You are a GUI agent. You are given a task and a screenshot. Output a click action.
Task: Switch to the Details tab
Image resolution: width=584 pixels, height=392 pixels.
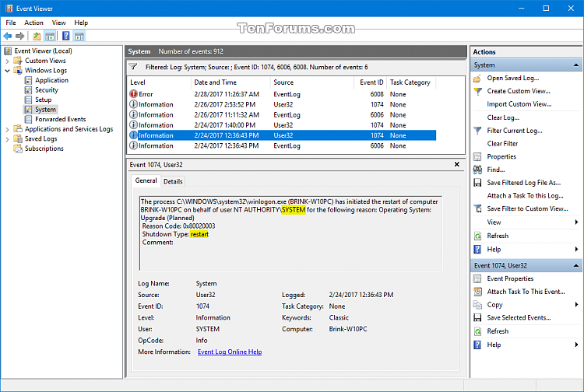coord(173,181)
